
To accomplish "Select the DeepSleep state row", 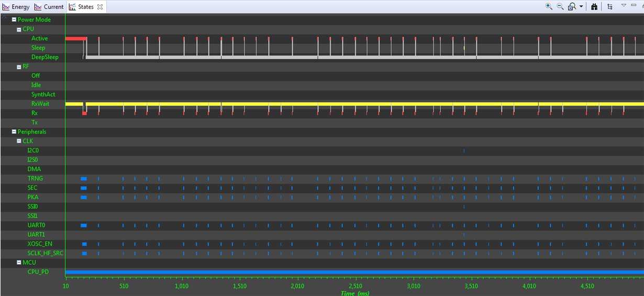I will pos(45,58).
